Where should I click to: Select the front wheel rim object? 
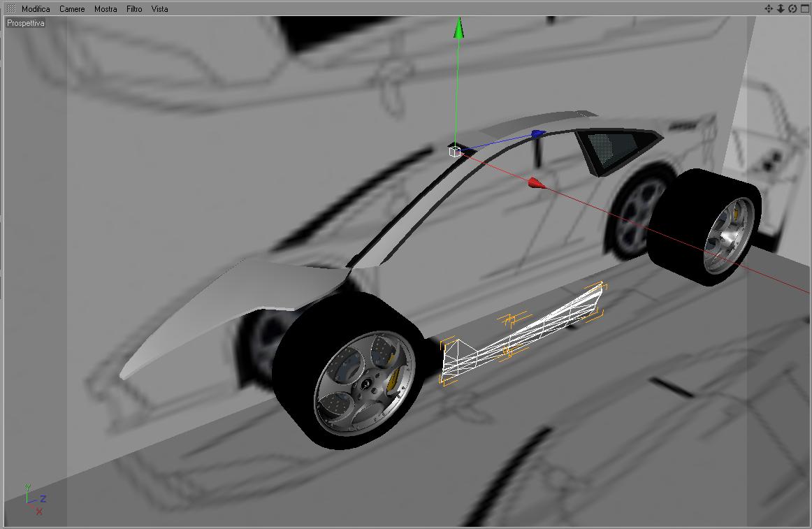(365, 384)
